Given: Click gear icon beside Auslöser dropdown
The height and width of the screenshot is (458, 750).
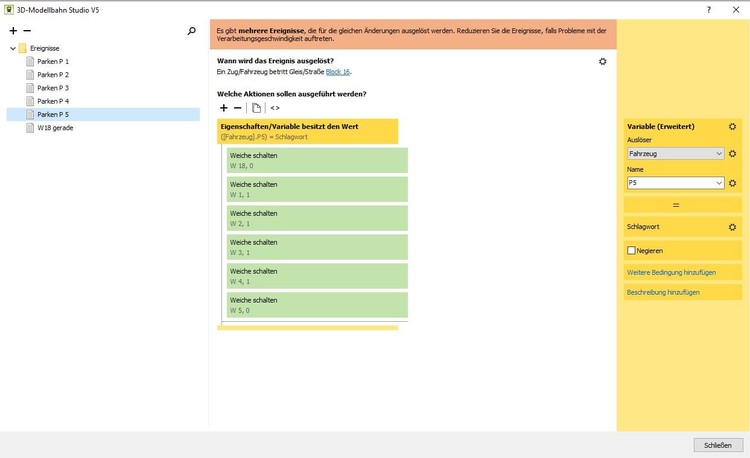Looking at the screenshot, I should (732, 153).
